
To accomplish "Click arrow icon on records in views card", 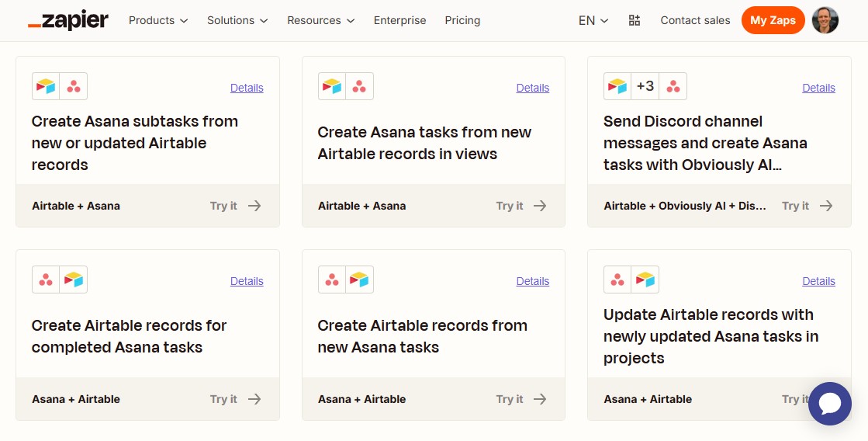I will 540,206.
